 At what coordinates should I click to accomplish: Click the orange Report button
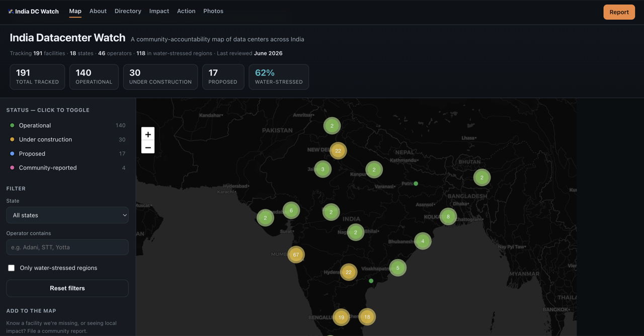pyautogui.click(x=619, y=12)
